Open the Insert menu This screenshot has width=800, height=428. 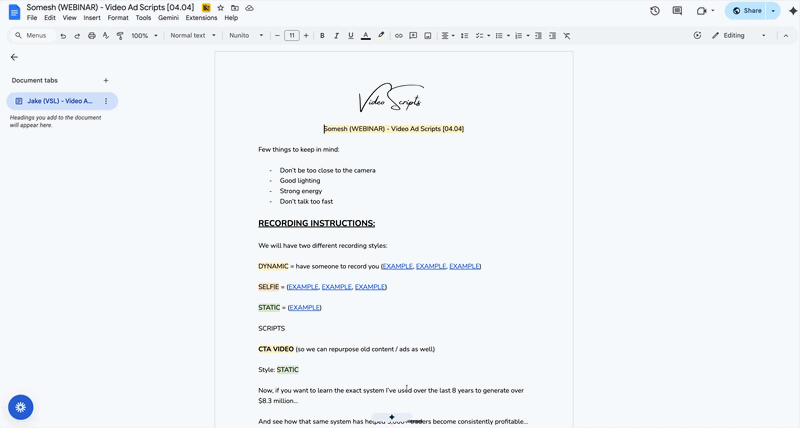(x=92, y=18)
